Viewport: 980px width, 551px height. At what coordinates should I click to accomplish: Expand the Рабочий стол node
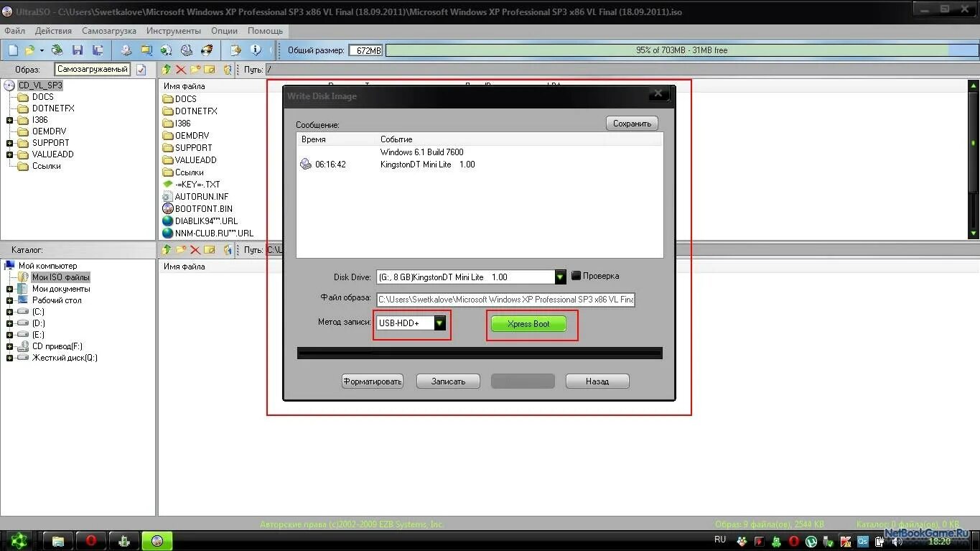pos(9,300)
